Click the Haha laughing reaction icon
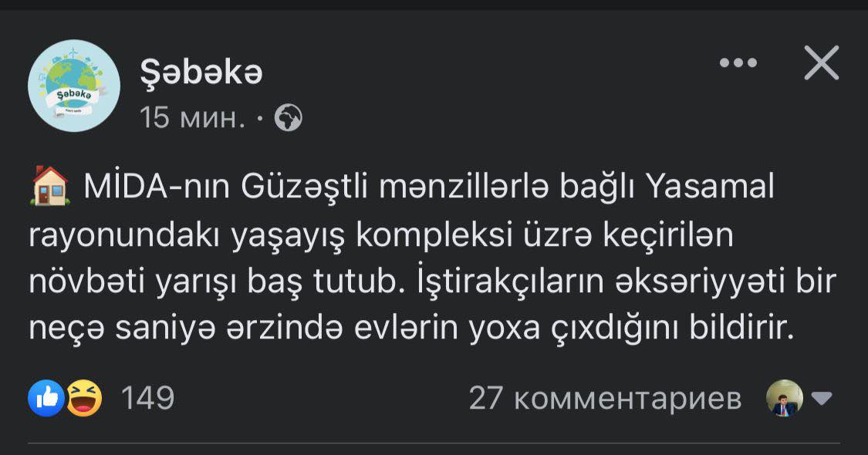868x455 pixels. coord(83,398)
